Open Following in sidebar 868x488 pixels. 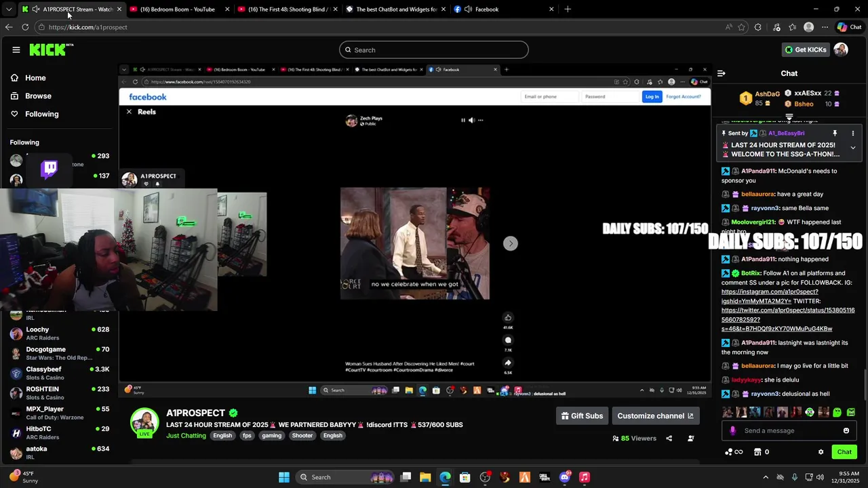pyautogui.click(x=35, y=114)
